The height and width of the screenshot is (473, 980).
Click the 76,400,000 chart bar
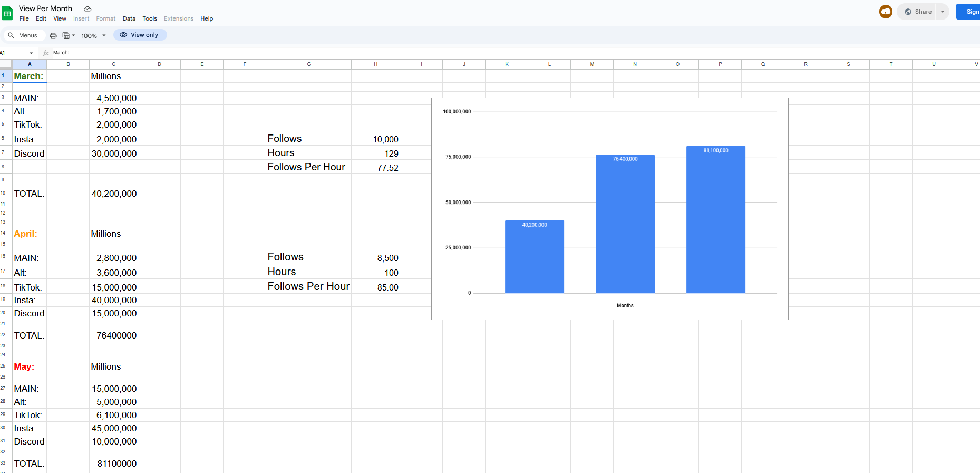point(625,224)
